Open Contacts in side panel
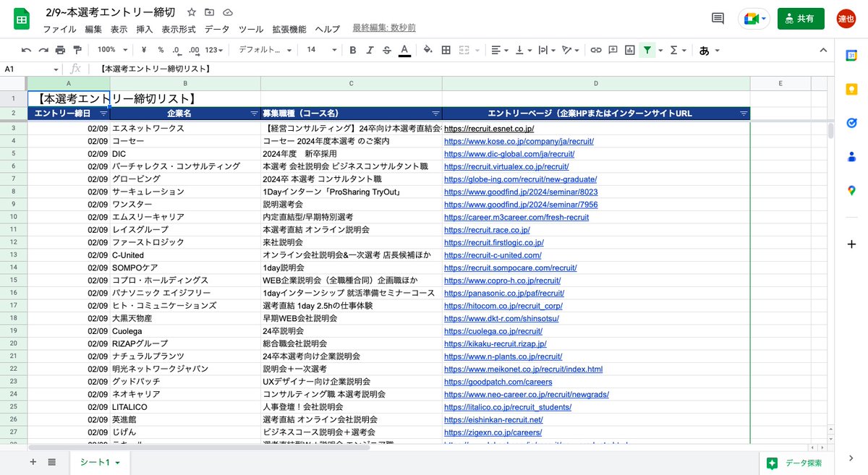The image size is (868, 475). pyautogui.click(x=851, y=156)
